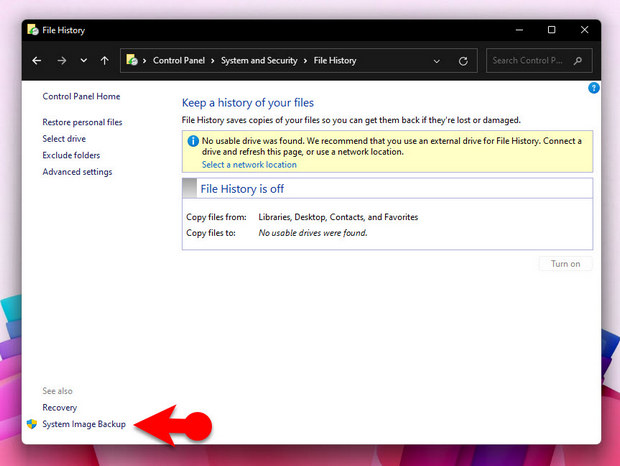Go back with the back arrow
Screen dimensions: 620x466
[x=36, y=60]
